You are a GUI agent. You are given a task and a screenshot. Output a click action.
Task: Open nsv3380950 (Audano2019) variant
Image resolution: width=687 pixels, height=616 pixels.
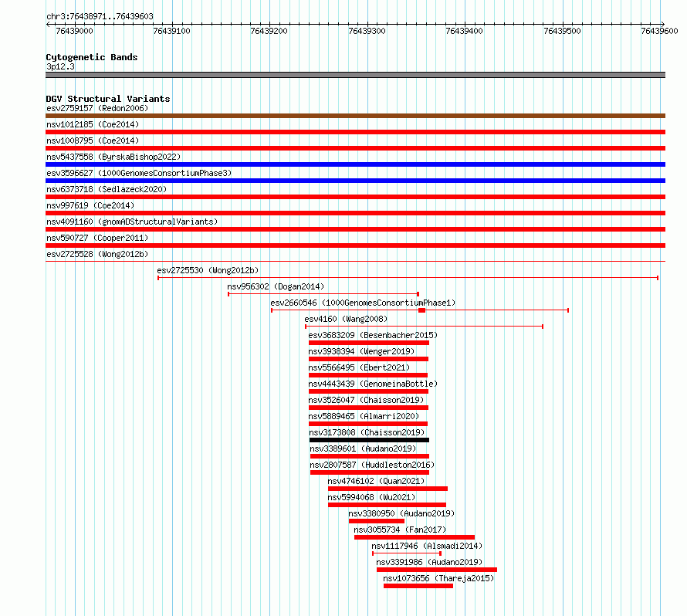tap(401, 513)
